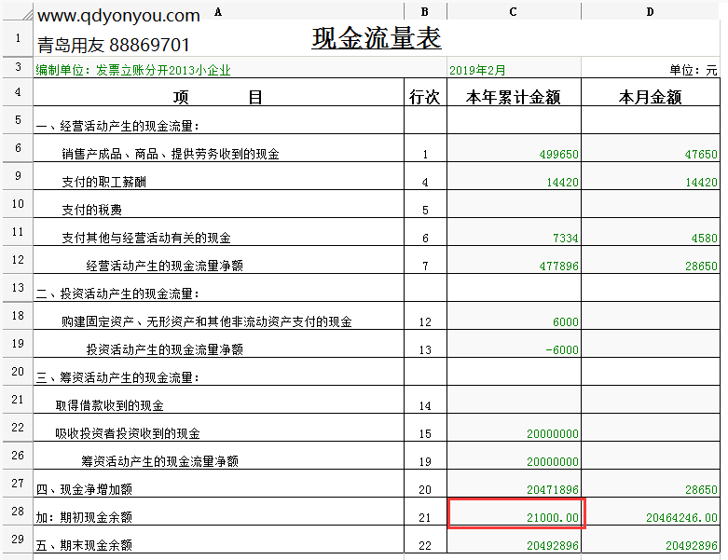Click 14420 in 本年累计金额 column
The image size is (728, 560).
click(562, 183)
